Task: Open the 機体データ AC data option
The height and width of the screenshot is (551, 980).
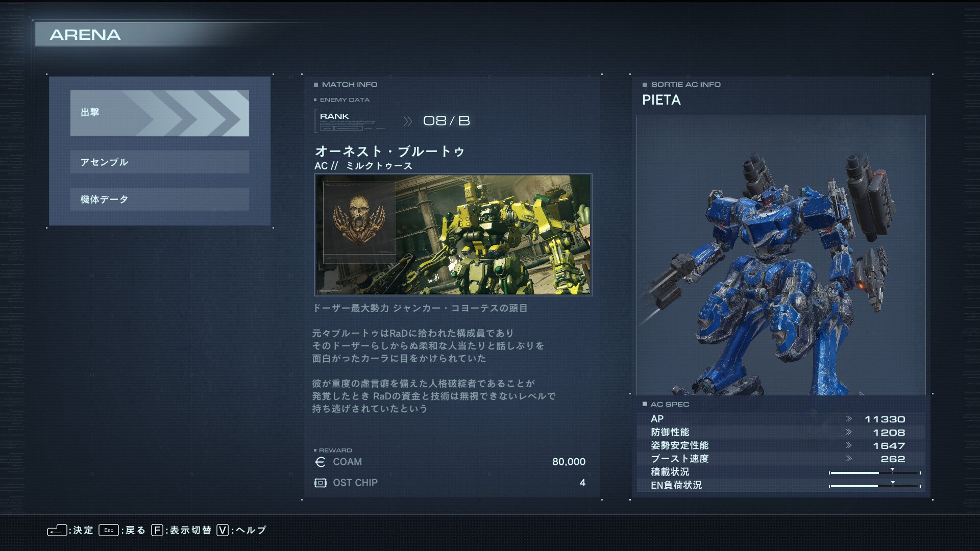Action: coord(159,199)
